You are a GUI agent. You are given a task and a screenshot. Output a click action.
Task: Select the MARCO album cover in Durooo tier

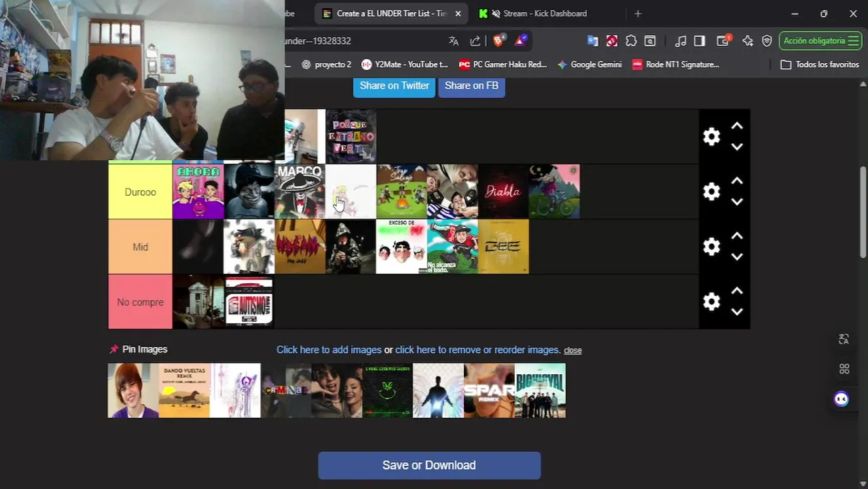[x=300, y=192]
